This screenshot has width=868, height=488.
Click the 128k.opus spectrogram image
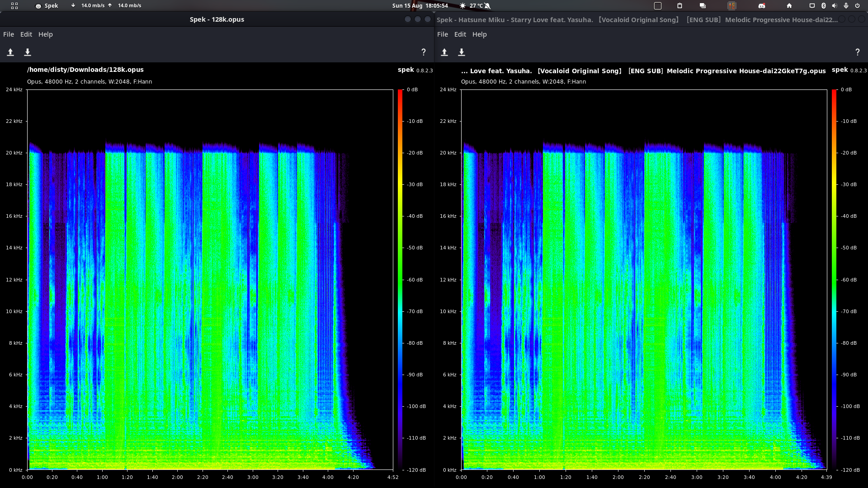[210, 280]
